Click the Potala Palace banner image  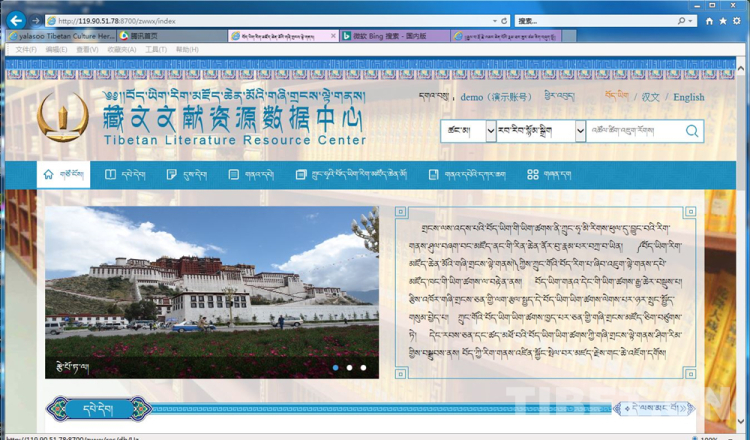(211, 292)
